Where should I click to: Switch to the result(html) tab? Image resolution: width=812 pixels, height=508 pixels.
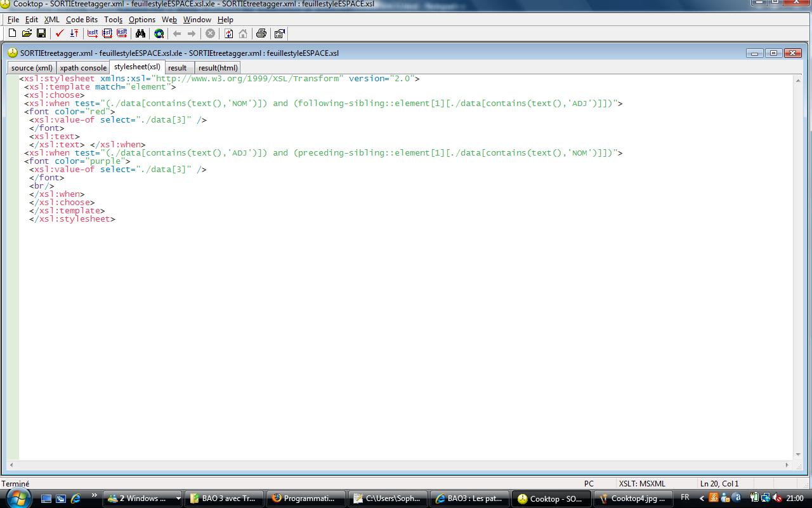pyautogui.click(x=218, y=68)
